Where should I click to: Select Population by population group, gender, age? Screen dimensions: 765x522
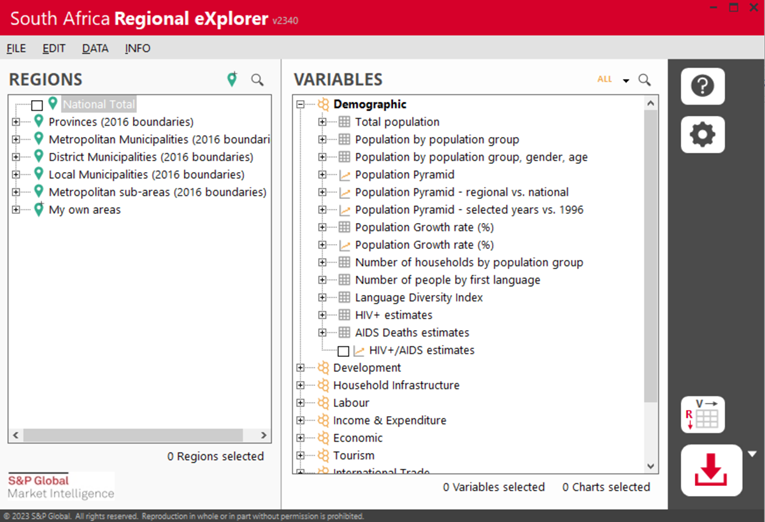pyautogui.click(x=471, y=157)
